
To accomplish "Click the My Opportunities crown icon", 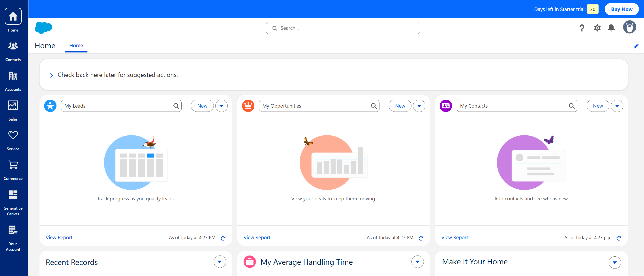I will [248, 106].
